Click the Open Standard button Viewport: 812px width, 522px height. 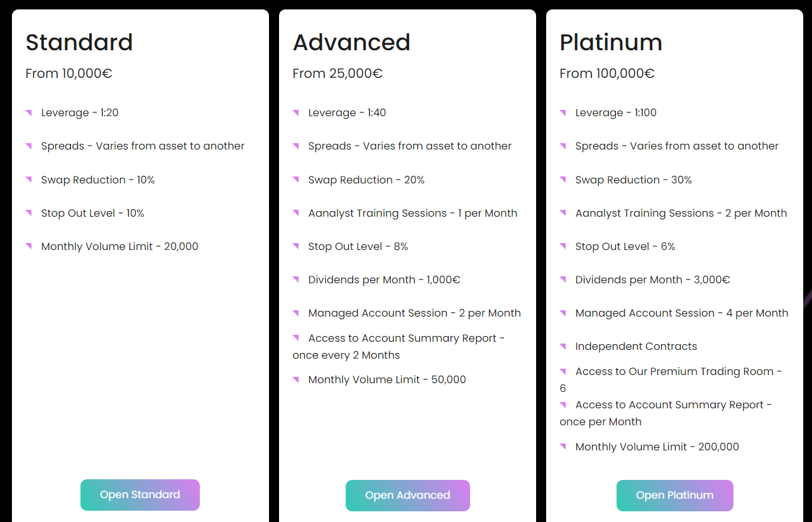click(140, 495)
